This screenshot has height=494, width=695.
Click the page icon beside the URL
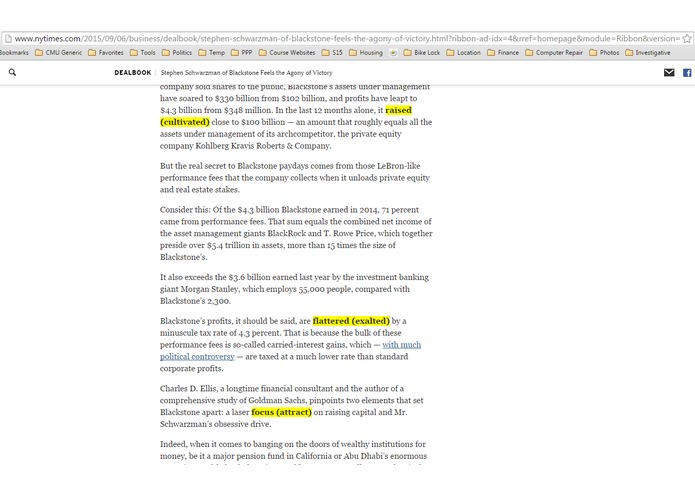[x=8, y=39]
